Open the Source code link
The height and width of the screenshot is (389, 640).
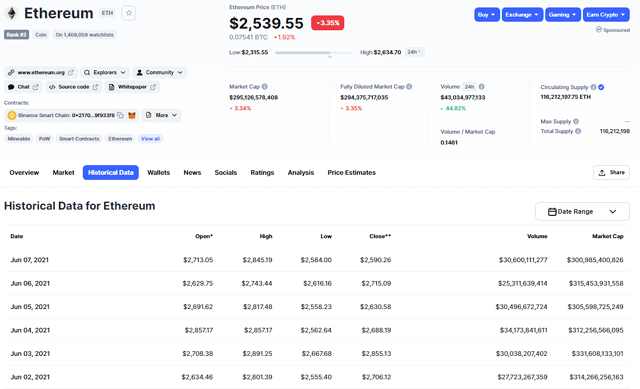point(73,87)
